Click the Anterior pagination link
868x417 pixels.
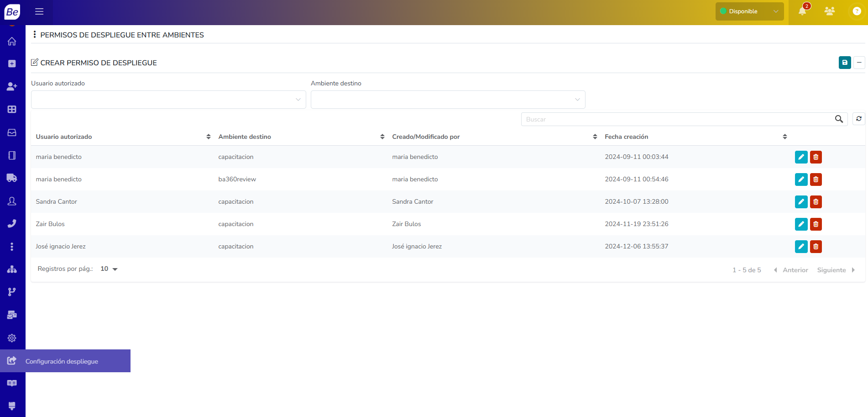[x=795, y=270]
